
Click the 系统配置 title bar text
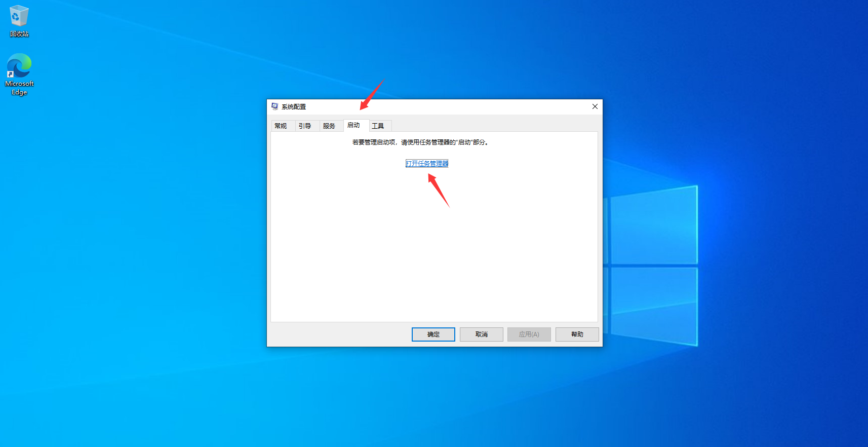click(294, 107)
